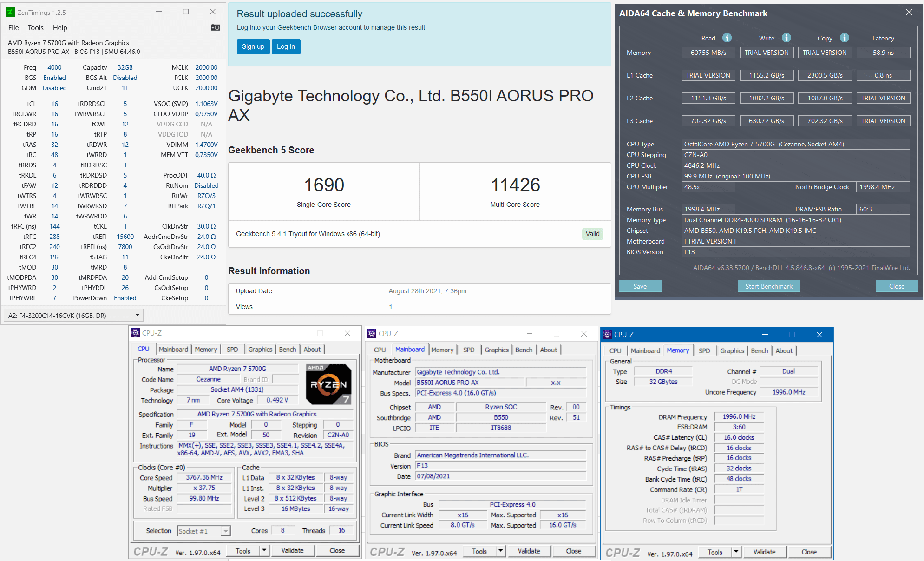Expand Tools dropdown arrow in CPU-Z CPU window
The width and height of the screenshot is (924, 561).
coord(264,550)
